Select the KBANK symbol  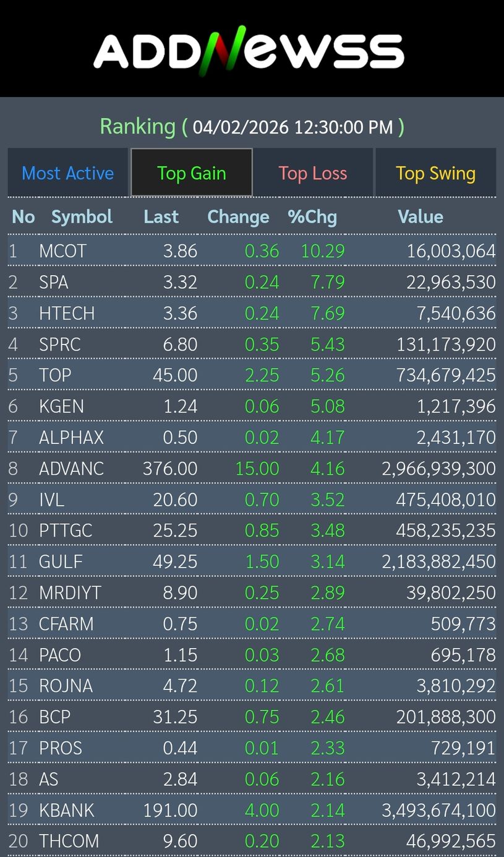coord(67,811)
